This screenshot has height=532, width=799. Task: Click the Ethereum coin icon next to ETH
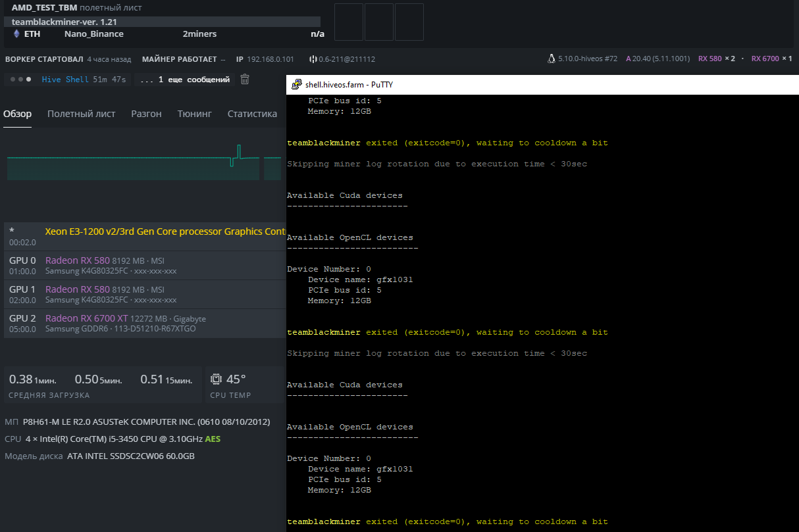(x=16, y=34)
